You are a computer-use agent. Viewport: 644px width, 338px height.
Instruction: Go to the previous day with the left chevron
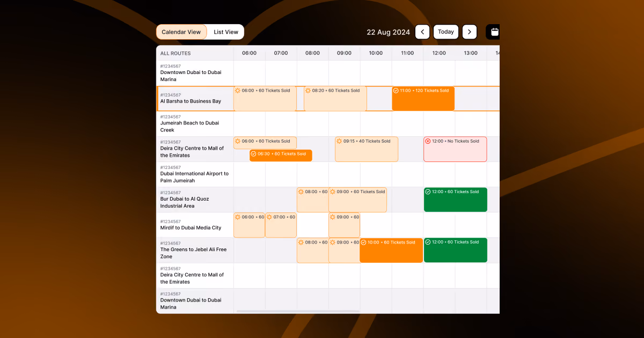[422, 32]
